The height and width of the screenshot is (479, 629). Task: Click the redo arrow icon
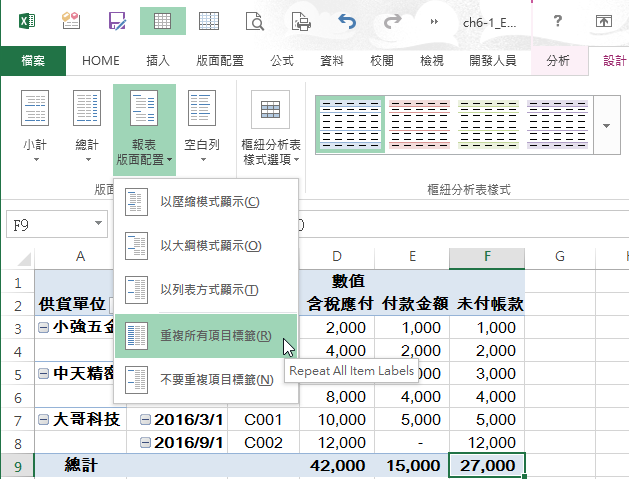coord(392,21)
